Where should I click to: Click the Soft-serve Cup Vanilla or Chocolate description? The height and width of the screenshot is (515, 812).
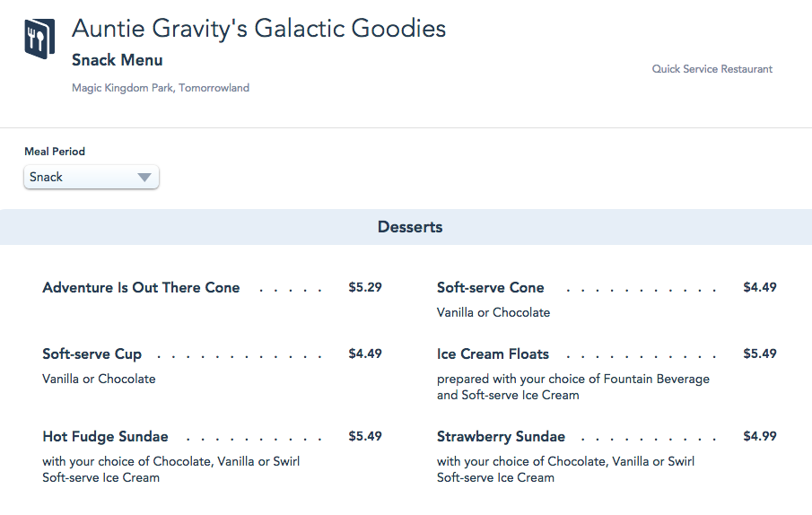coord(99,379)
